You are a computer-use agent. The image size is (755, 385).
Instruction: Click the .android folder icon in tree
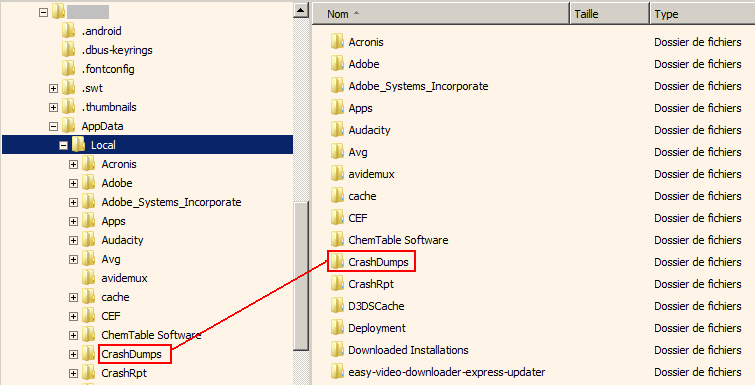tap(68, 31)
